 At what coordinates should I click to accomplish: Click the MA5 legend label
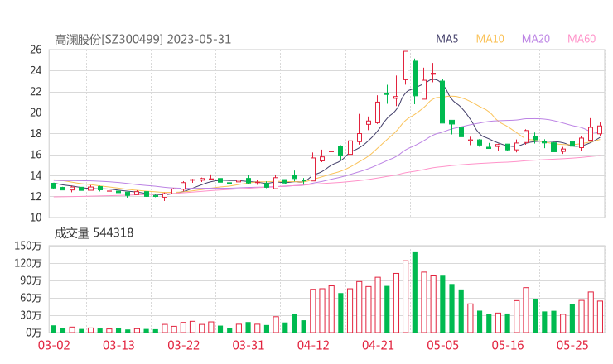point(446,39)
